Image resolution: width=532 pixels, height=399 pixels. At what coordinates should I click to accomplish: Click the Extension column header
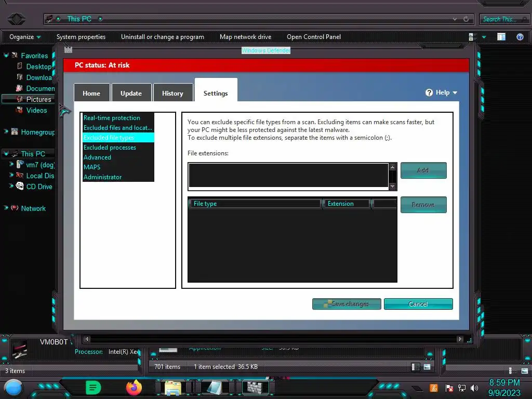click(347, 204)
